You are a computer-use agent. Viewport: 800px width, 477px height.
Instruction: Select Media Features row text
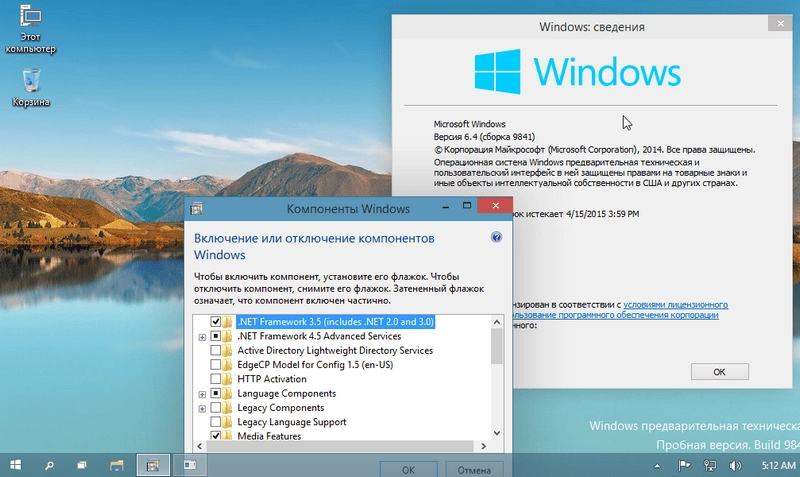tap(269, 436)
